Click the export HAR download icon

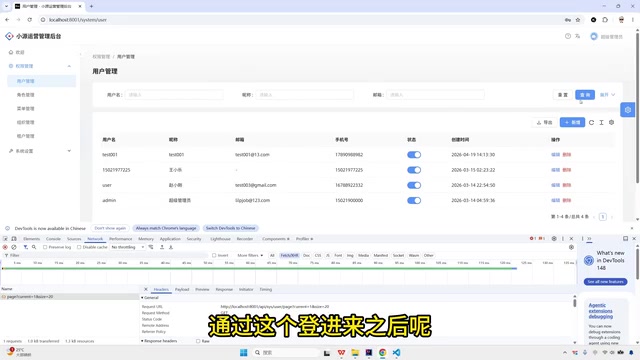(x=171, y=247)
